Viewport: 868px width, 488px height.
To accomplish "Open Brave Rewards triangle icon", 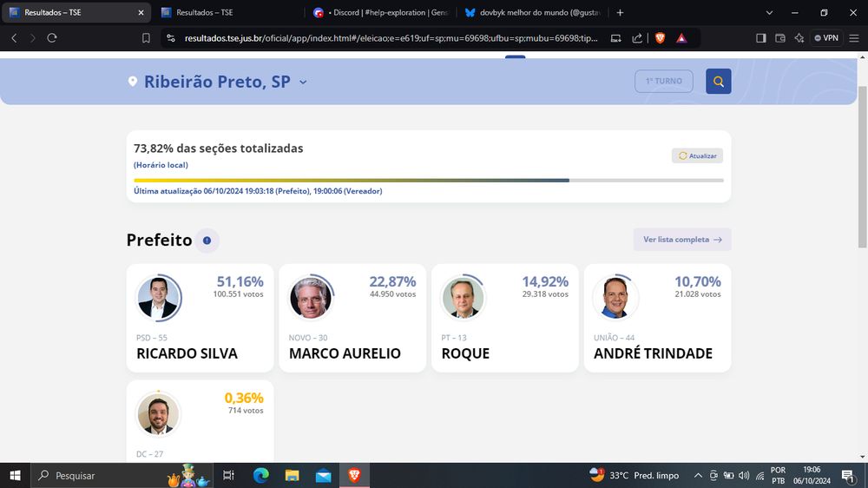I will coord(681,38).
